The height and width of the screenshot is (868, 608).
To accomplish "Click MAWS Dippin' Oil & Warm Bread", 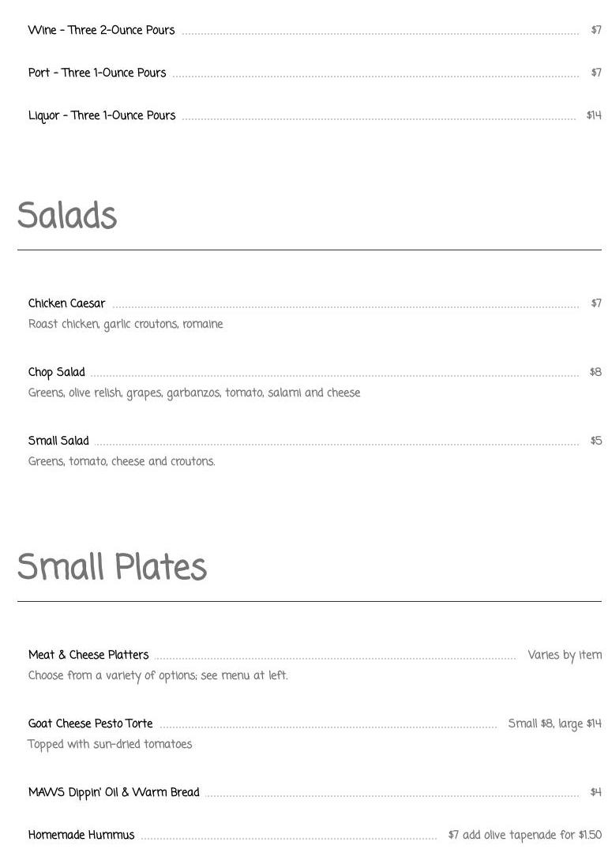I will click(114, 792).
